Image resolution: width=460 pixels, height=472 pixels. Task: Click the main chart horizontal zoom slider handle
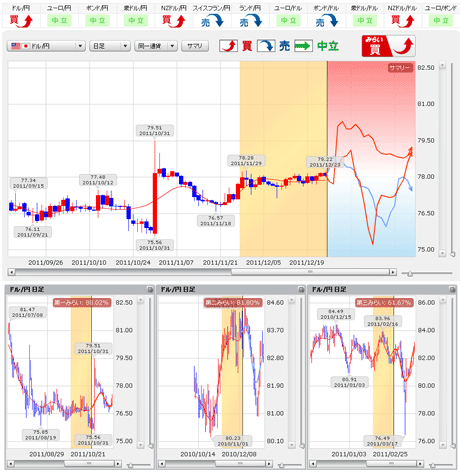coord(410,274)
